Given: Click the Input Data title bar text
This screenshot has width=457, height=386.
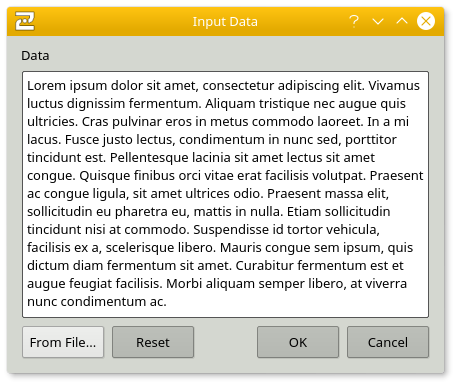Looking at the screenshot, I should point(225,22).
